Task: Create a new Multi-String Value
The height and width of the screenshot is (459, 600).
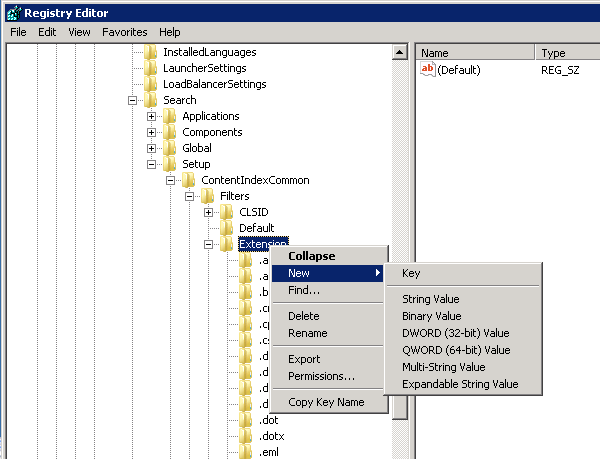Action: tap(463, 367)
